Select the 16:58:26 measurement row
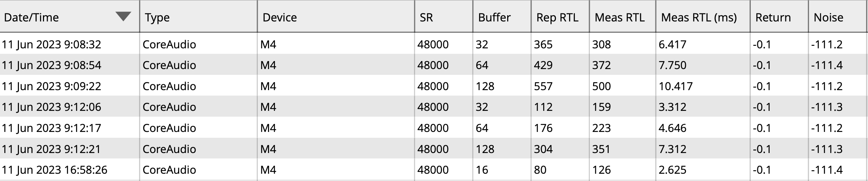The width and height of the screenshot is (868, 181). click(55, 170)
